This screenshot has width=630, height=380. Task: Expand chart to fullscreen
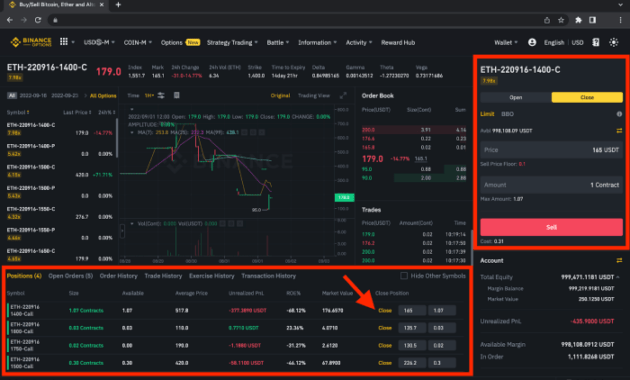click(x=343, y=95)
